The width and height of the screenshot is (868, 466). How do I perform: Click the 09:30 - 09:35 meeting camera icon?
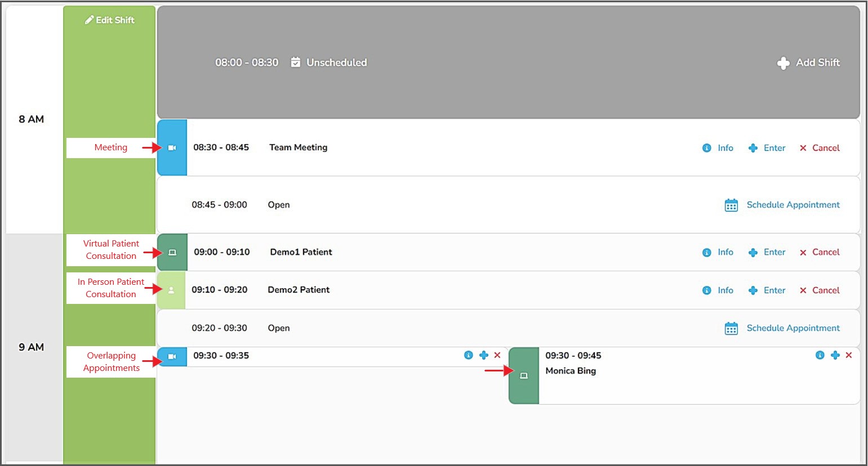pos(172,356)
